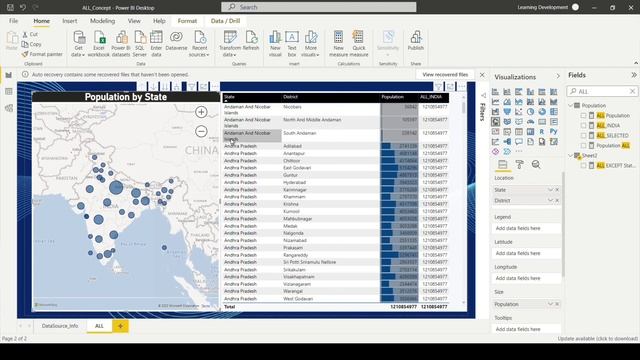Viewport: 640px width, 360px height.
Task: Select the Q&A visualization icon
Action: 518,142
